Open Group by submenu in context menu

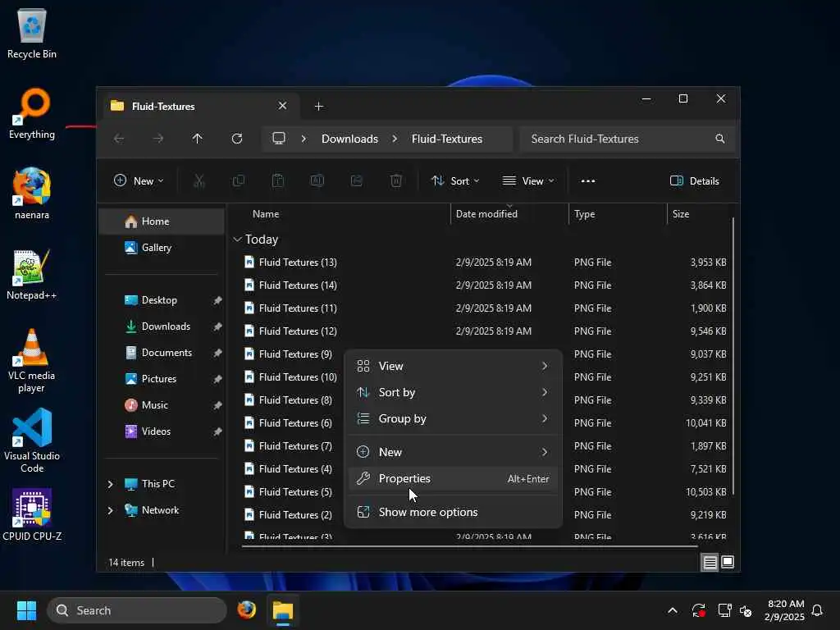click(x=453, y=418)
